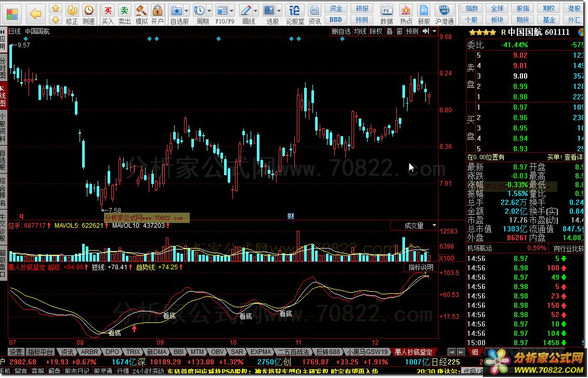
Task: Expand the 自选股 dropdown arrow
Action: [x=186, y=10]
